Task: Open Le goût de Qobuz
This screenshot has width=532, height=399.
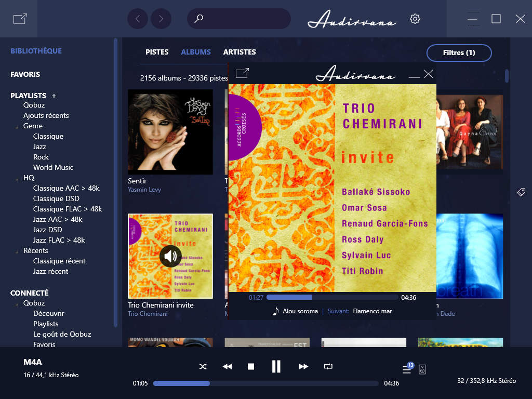Action: (x=62, y=334)
